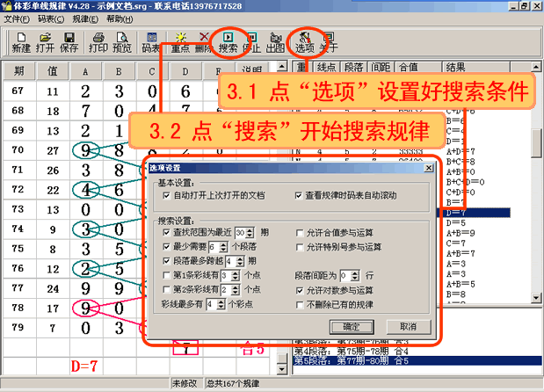Viewport: 544px width, 392px height.
Task: Click scroll-down arrow of results list
Action: tap(536, 298)
